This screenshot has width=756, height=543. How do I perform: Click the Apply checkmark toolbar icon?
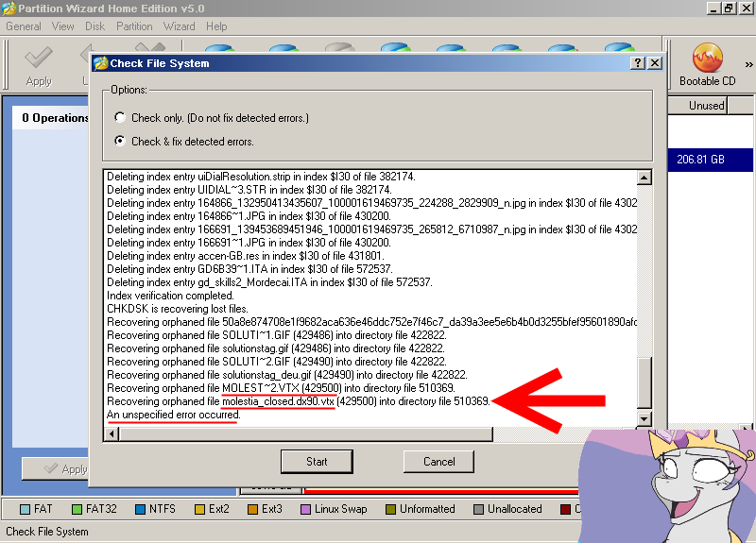tap(39, 66)
